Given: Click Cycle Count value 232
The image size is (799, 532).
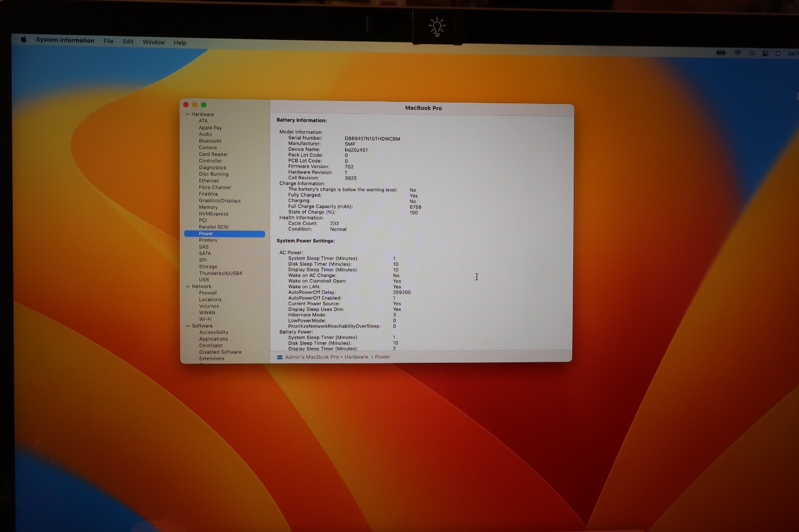Looking at the screenshot, I should tap(335, 224).
